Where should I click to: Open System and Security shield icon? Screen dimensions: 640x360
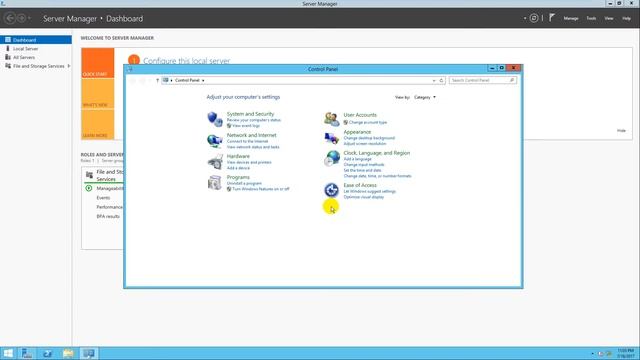pyautogui.click(x=215, y=119)
